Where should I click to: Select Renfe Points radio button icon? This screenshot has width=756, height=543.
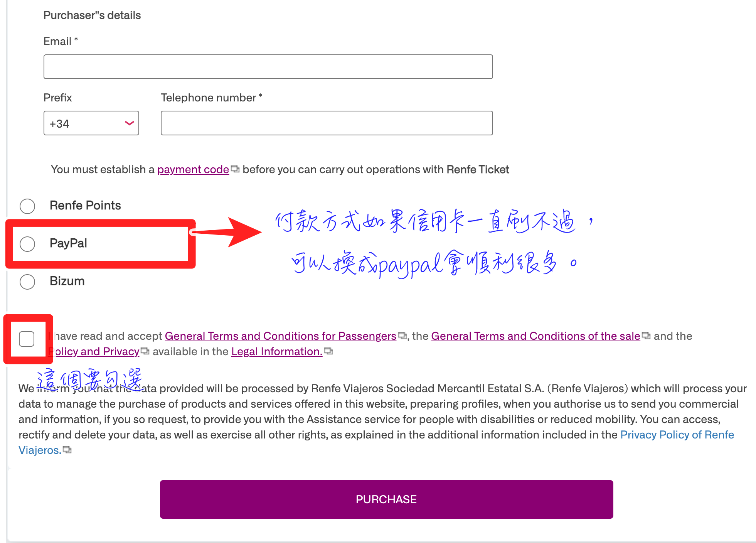pyautogui.click(x=28, y=205)
